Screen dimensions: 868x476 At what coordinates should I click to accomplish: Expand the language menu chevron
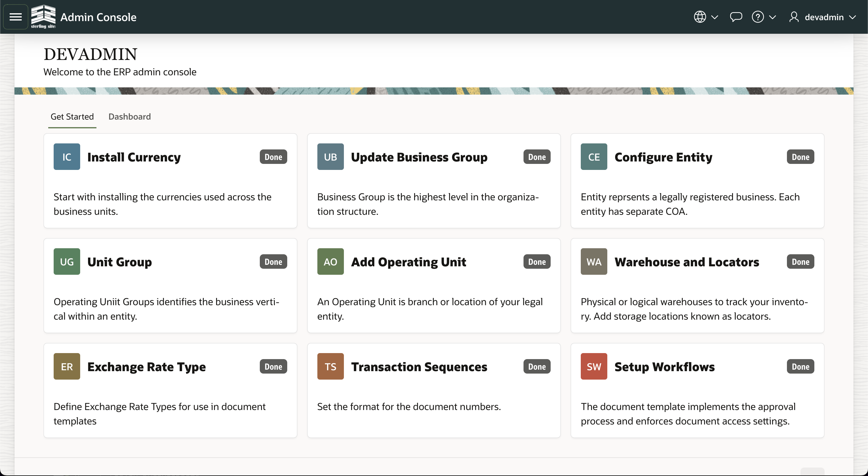pyautogui.click(x=714, y=17)
